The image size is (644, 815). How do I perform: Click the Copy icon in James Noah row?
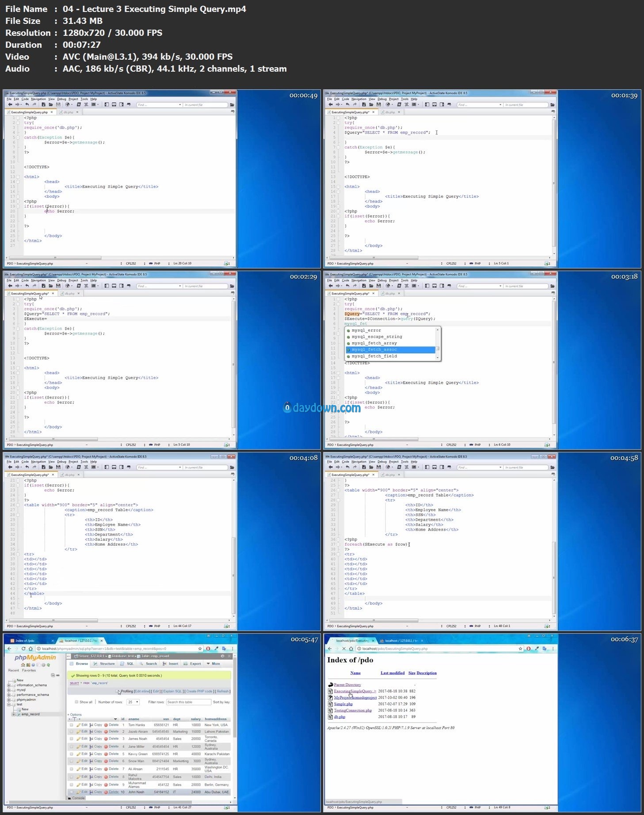[92, 738]
